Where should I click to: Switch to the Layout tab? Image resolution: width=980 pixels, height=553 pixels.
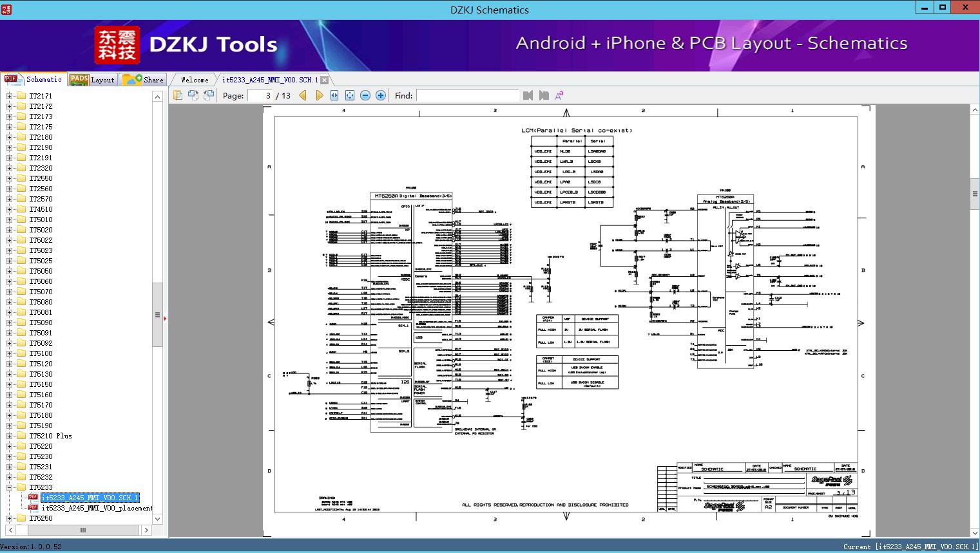[x=92, y=79]
